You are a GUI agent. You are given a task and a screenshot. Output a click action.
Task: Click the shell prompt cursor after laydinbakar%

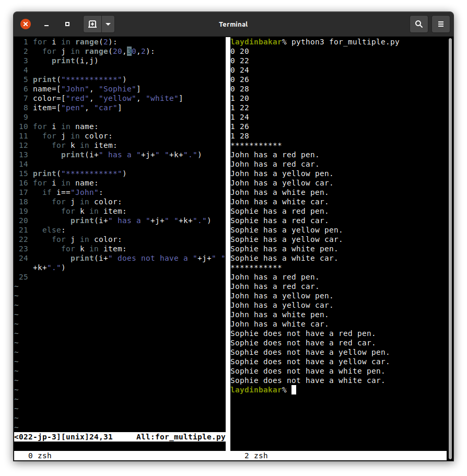[x=294, y=390]
